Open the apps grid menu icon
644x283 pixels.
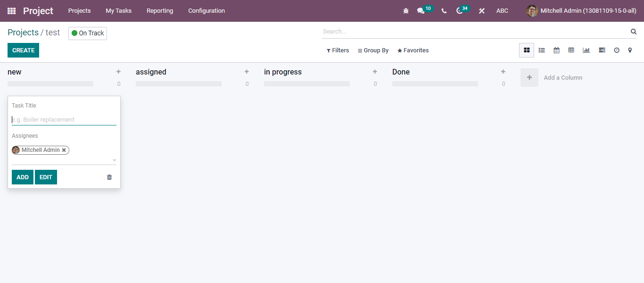click(11, 10)
